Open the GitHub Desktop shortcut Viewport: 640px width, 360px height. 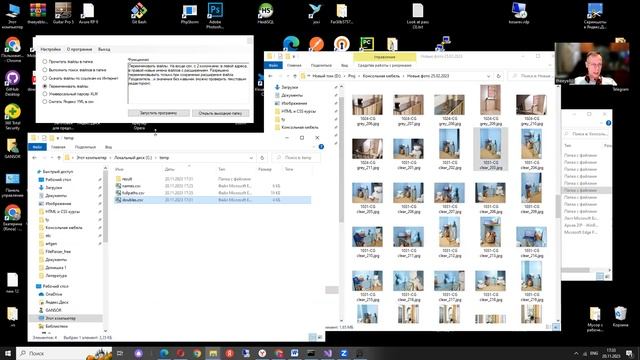(12, 83)
